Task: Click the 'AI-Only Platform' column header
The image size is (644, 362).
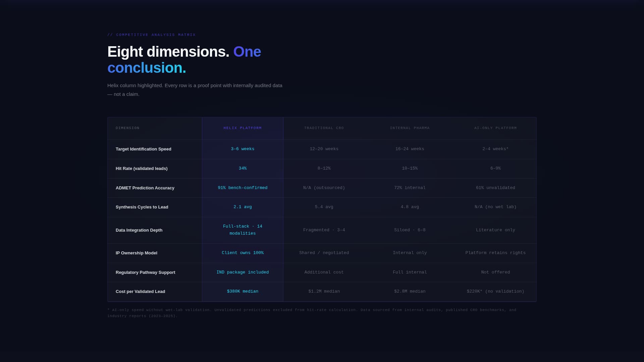Action: (495, 128)
